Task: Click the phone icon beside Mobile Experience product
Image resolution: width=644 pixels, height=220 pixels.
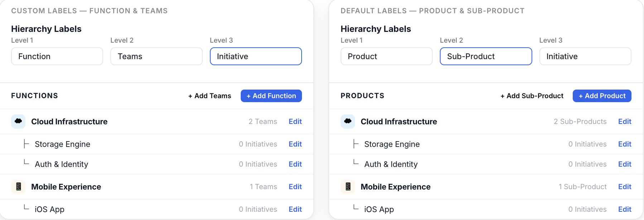Action: (347, 187)
